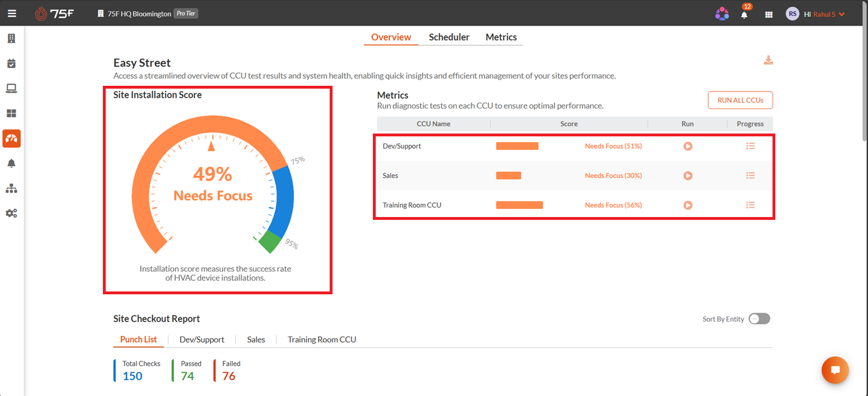This screenshot has width=868, height=396.
Task: Click the Site Installation Score heading
Action: click(x=157, y=95)
